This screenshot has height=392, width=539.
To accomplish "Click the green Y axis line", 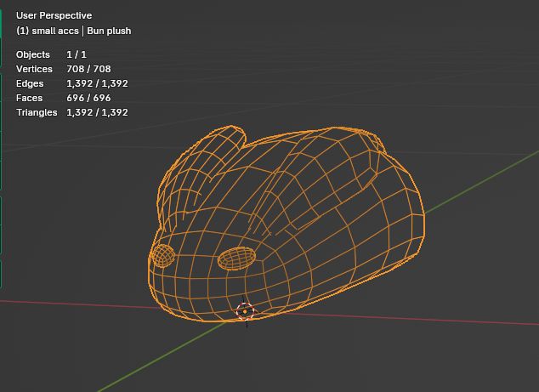I will pyautogui.click(x=481, y=182).
